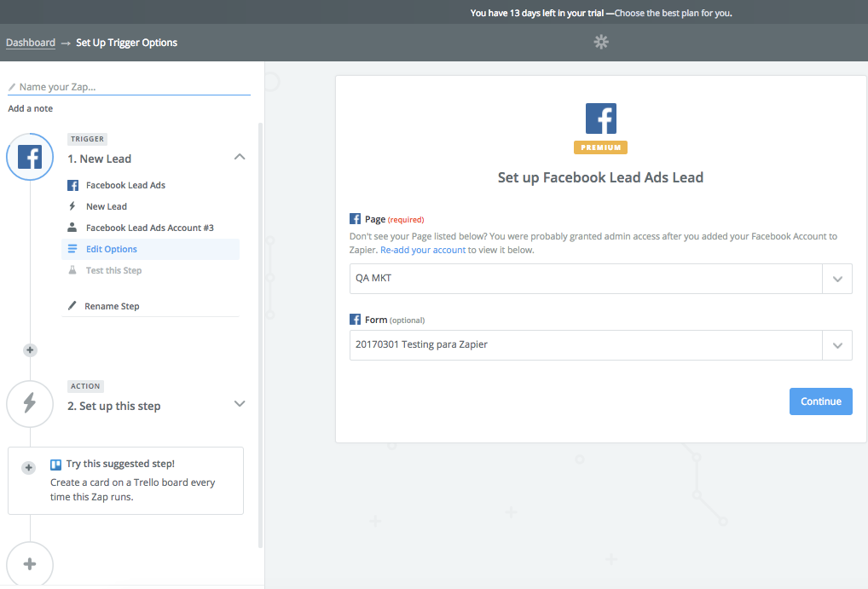Open the Edit Options section
868x589 pixels.
coord(151,249)
